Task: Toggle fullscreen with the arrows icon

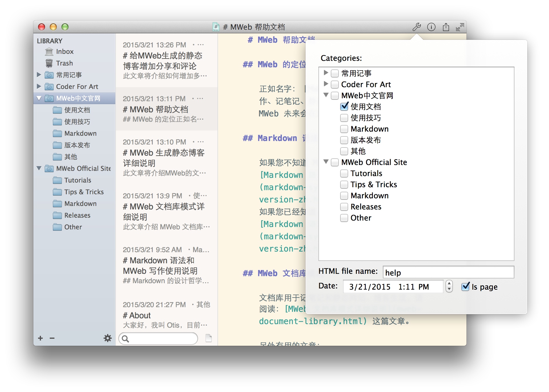Action: [x=460, y=27]
